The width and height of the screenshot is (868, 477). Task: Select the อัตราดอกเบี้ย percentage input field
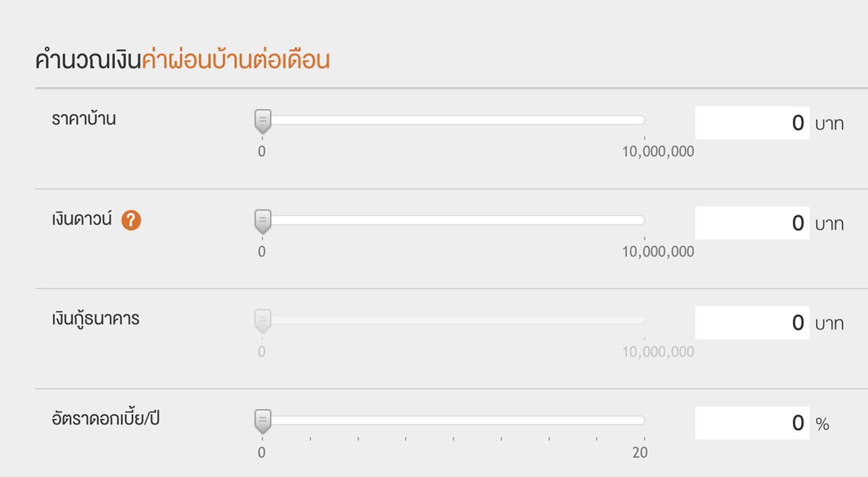[752, 421]
